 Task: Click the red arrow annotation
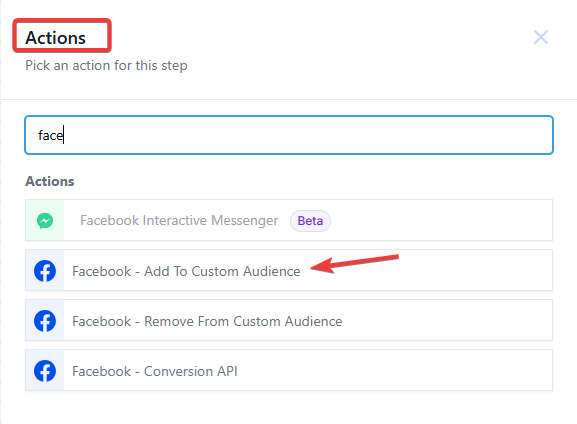pos(355,263)
